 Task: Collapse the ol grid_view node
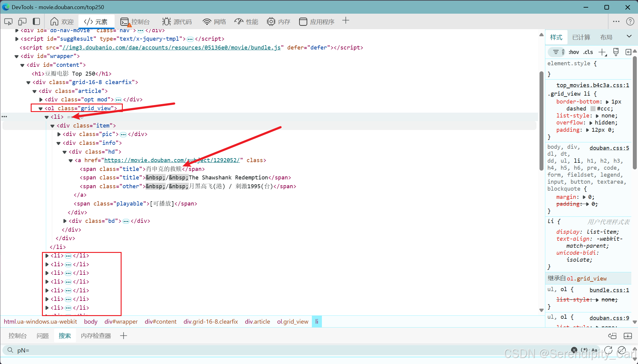(40, 108)
